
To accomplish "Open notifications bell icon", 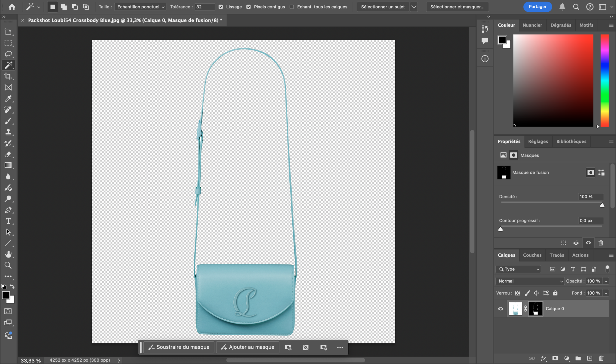I will click(x=562, y=7).
